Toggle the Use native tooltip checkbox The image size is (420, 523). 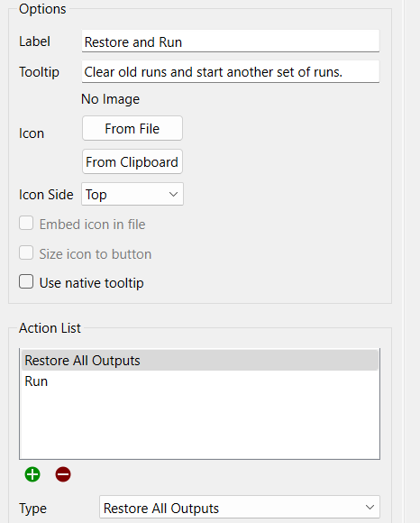pos(26,281)
